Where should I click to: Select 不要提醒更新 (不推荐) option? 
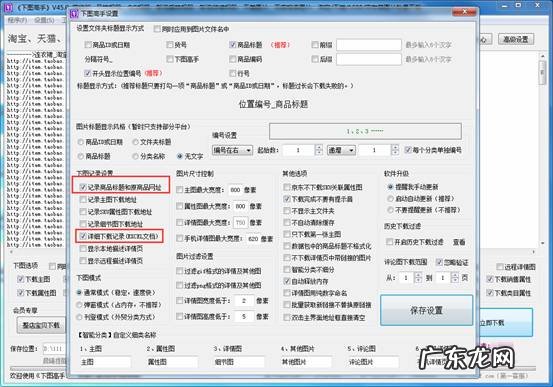[390, 210]
